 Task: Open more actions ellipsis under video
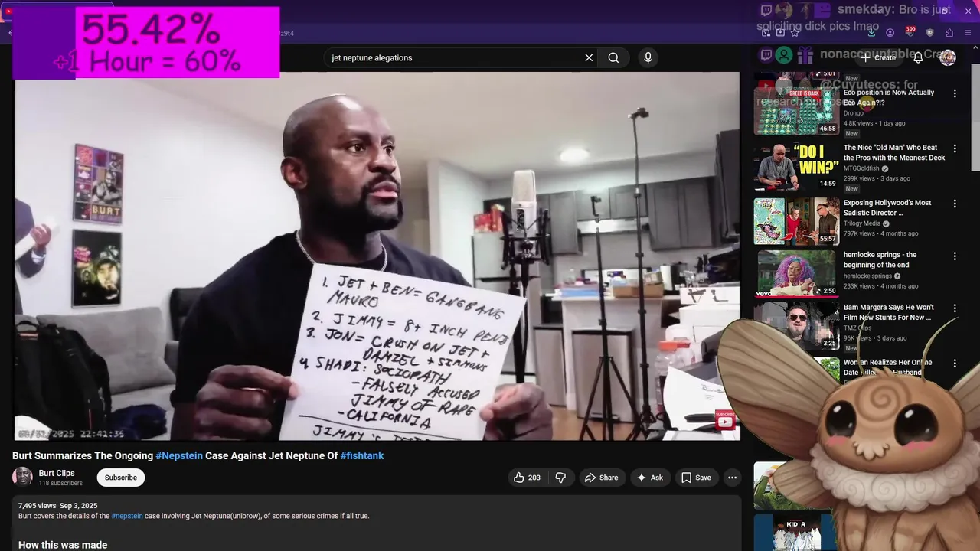coord(732,478)
